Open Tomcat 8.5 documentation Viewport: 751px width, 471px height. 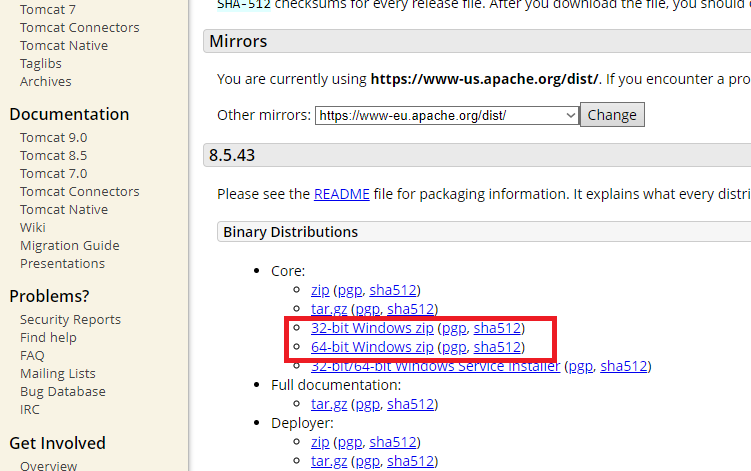(54, 156)
